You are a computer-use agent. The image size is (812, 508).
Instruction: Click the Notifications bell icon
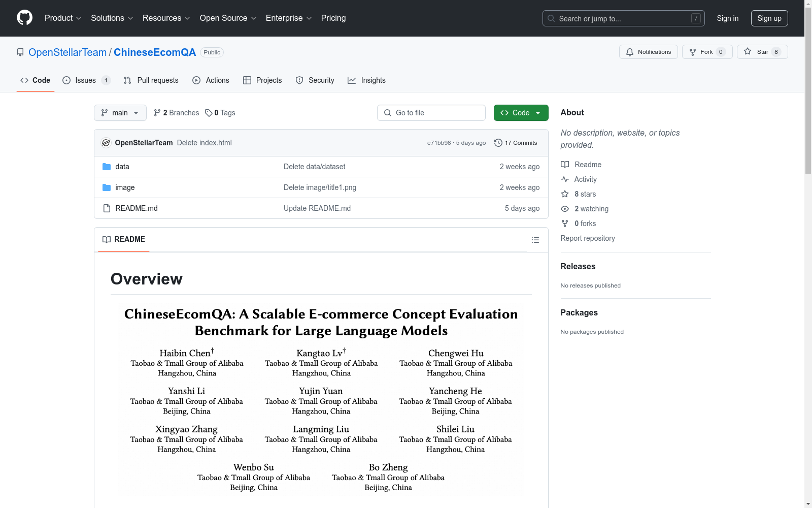(x=630, y=52)
